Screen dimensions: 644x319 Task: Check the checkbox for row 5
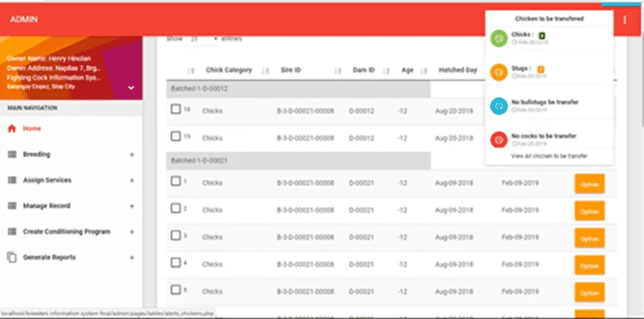click(x=175, y=290)
